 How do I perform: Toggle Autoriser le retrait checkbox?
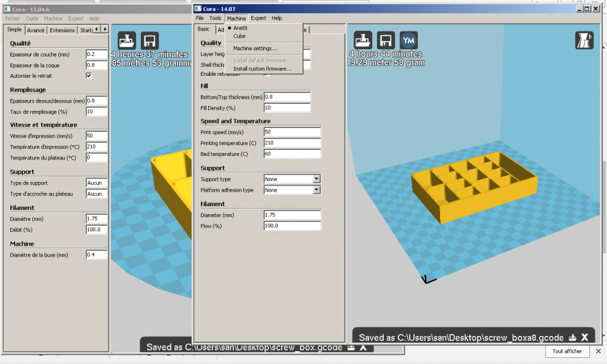pos(89,75)
